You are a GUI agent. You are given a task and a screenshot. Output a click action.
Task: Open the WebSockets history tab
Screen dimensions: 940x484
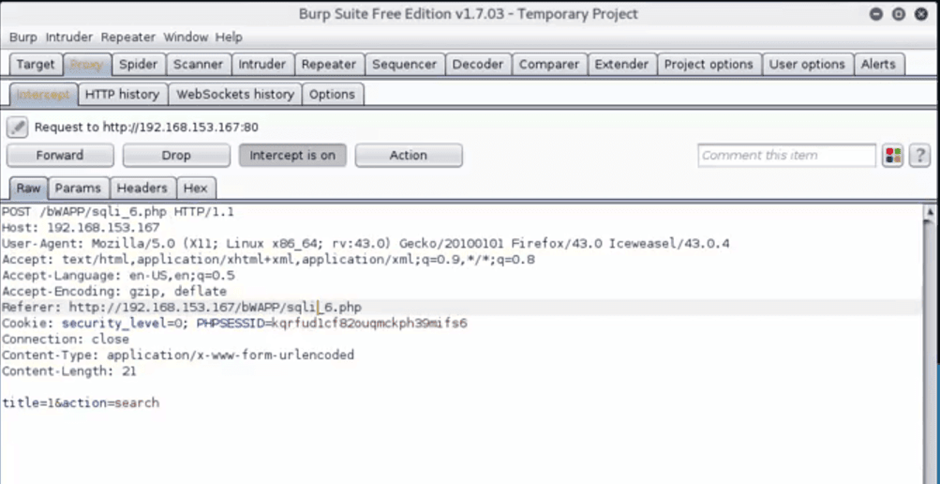coord(235,94)
